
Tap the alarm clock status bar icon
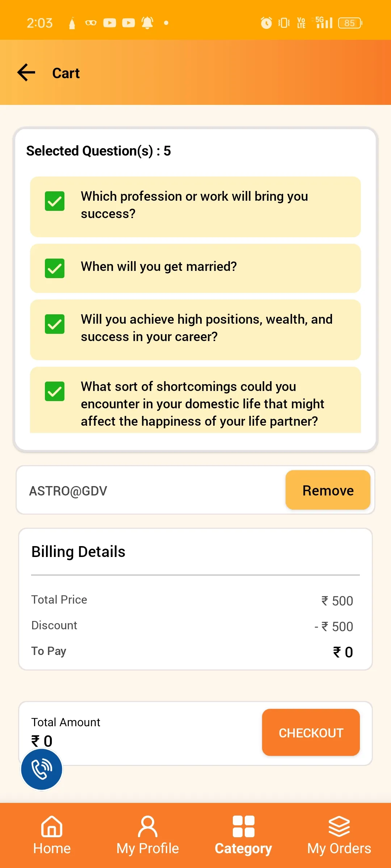tap(266, 23)
